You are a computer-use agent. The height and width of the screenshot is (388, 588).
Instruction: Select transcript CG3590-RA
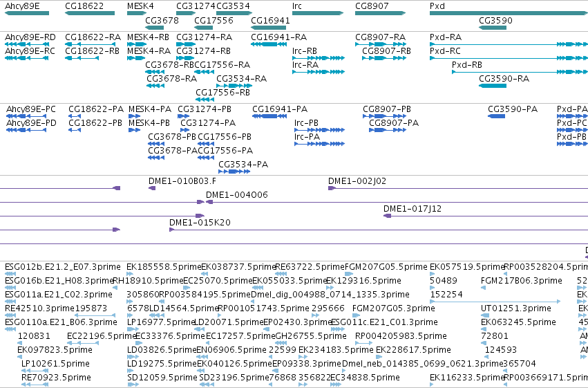point(504,79)
